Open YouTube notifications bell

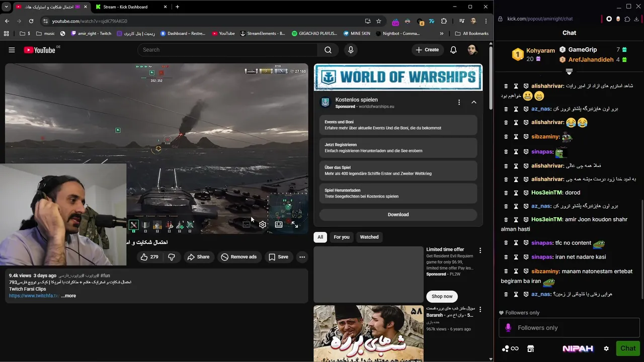[x=453, y=50]
